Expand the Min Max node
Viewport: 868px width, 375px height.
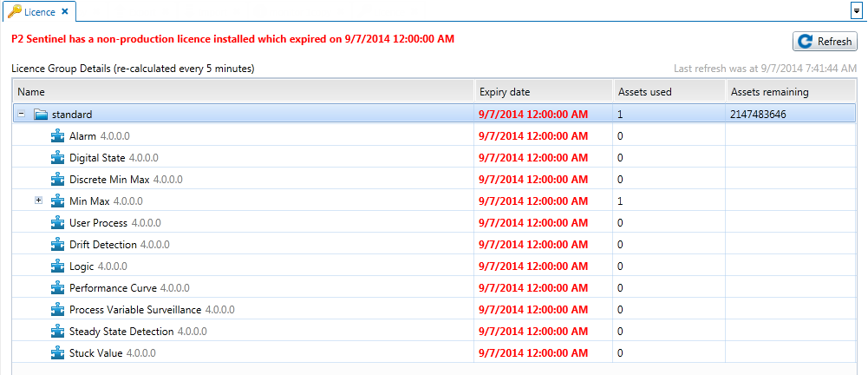pyautogui.click(x=39, y=201)
